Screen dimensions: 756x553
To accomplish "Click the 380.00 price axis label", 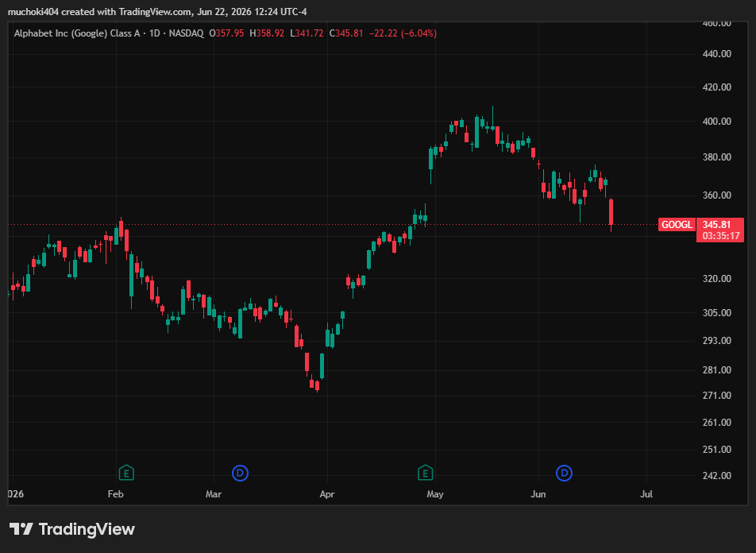I will 717,157.
